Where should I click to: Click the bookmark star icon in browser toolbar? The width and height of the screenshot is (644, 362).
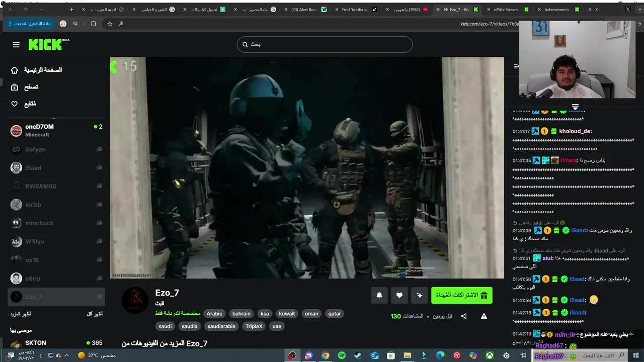(110, 24)
